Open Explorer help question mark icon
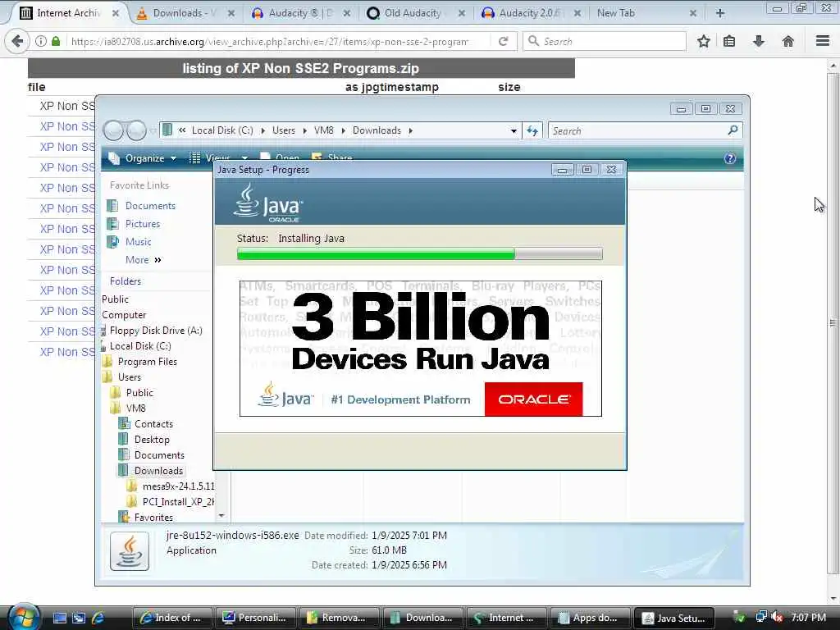Viewport: 840px width, 630px height. coord(729,158)
